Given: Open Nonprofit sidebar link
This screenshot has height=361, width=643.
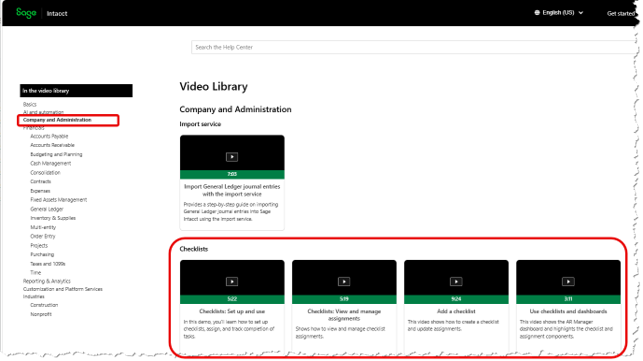Looking at the screenshot, I should point(41,314).
